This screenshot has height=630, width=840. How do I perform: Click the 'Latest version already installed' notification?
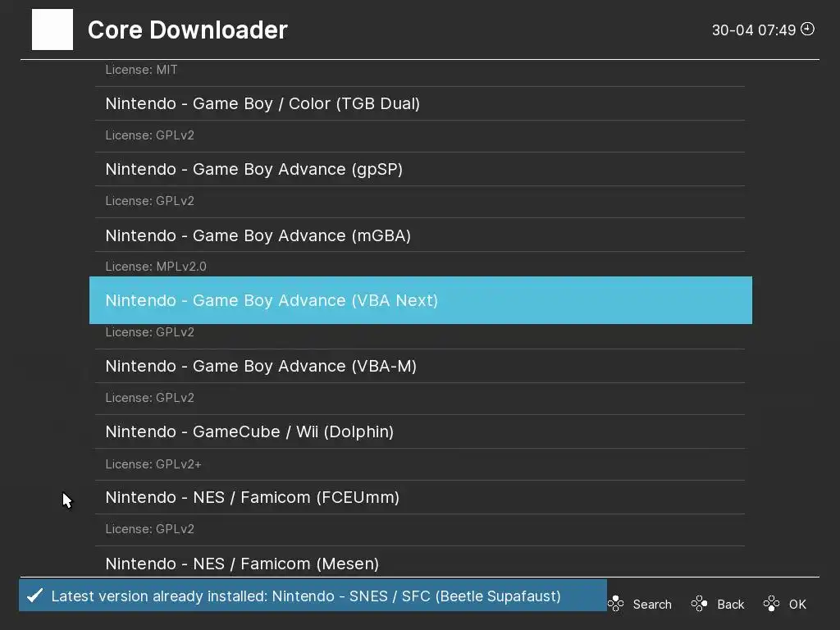[x=313, y=596]
